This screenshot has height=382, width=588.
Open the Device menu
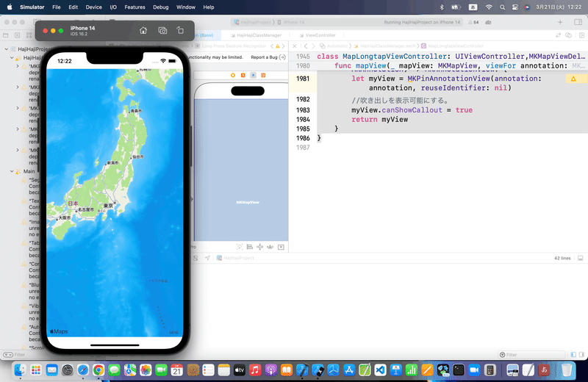(x=93, y=7)
